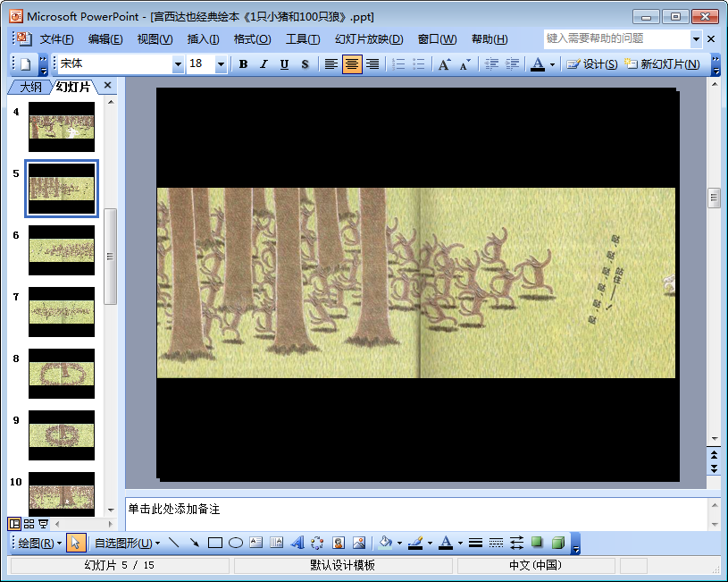Viewport: 728px width, 582px height.
Task: Click the help question input box
Action: pyautogui.click(x=616, y=38)
